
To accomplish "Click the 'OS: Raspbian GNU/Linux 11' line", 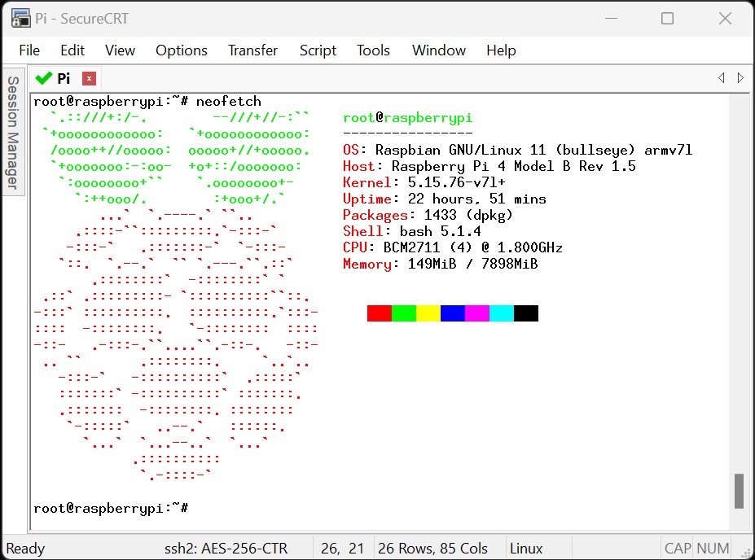I will pos(518,150).
